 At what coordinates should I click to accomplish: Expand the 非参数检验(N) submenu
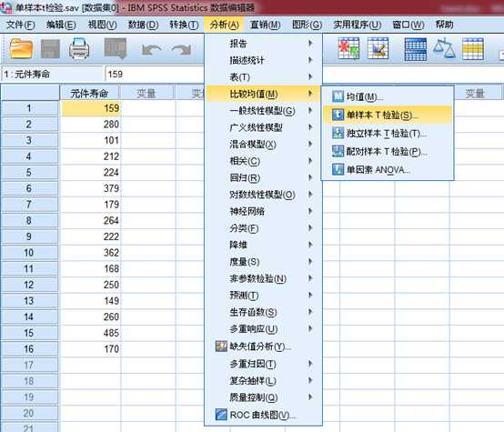[x=263, y=278]
